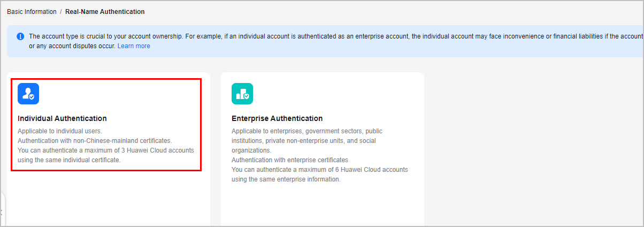Go back to Basic Information breadcrumb
The width and height of the screenshot is (644, 227).
tap(31, 11)
